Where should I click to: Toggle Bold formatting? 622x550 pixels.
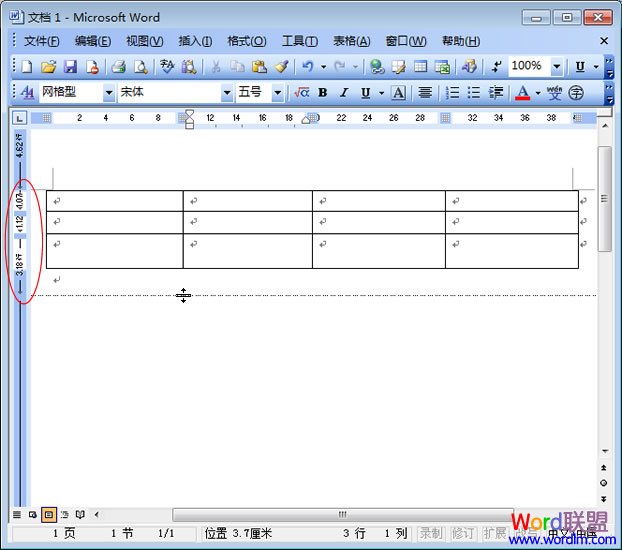pos(322,93)
